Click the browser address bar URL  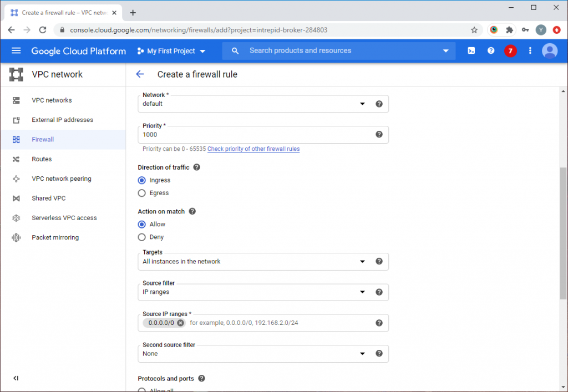click(x=199, y=30)
